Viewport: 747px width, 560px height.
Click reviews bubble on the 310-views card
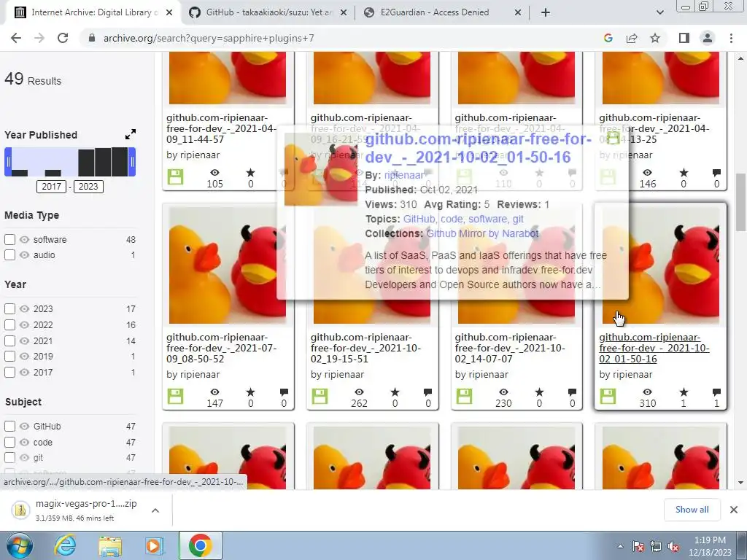point(716,392)
